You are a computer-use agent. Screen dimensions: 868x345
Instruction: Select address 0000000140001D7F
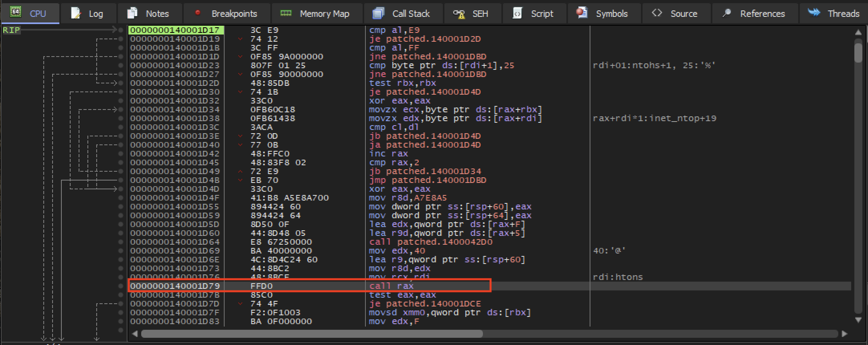[x=175, y=313]
